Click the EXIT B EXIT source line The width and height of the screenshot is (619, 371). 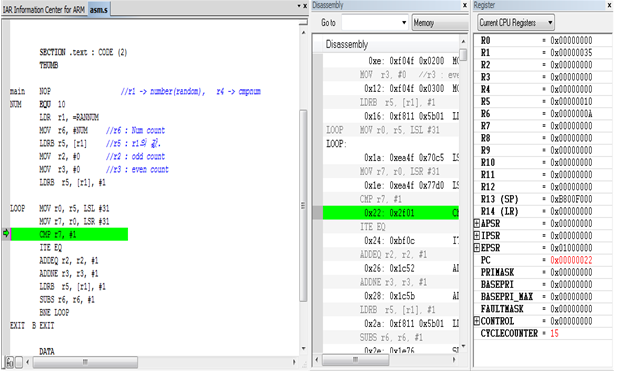[32, 326]
